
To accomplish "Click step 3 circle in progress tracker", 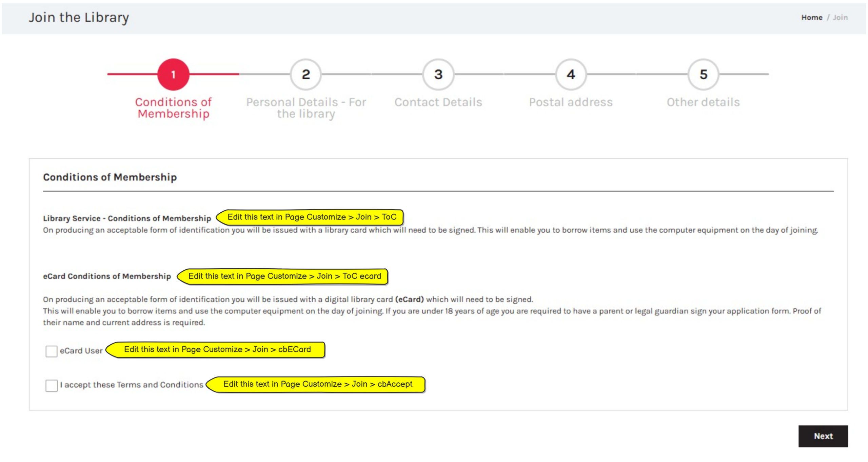I will 438,74.
